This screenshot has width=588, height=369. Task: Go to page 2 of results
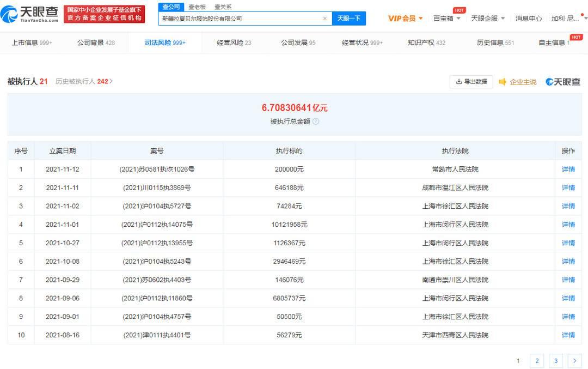point(537,361)
